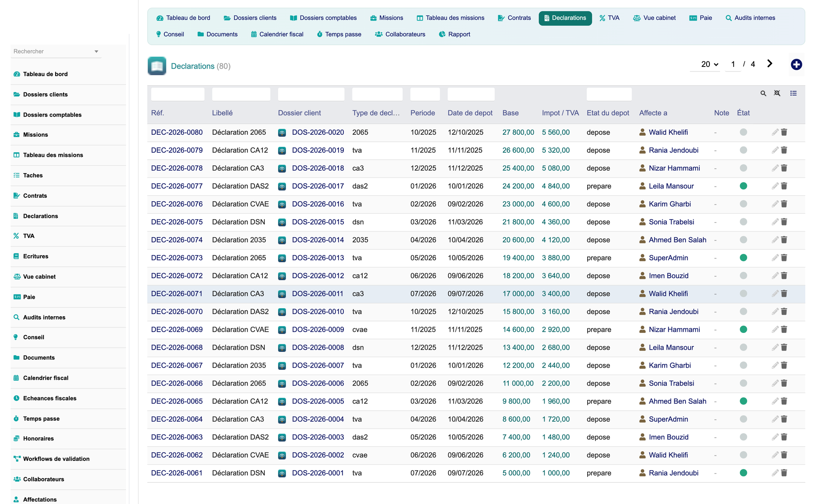Screen dimensions: 814x504
Task: Edit row DEC-2026-0071 with pencil icon
Action: click(775, 294)
